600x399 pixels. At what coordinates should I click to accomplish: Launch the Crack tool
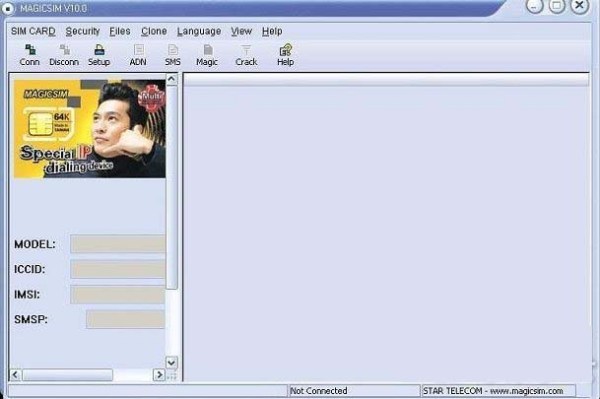tap(246, 55)
